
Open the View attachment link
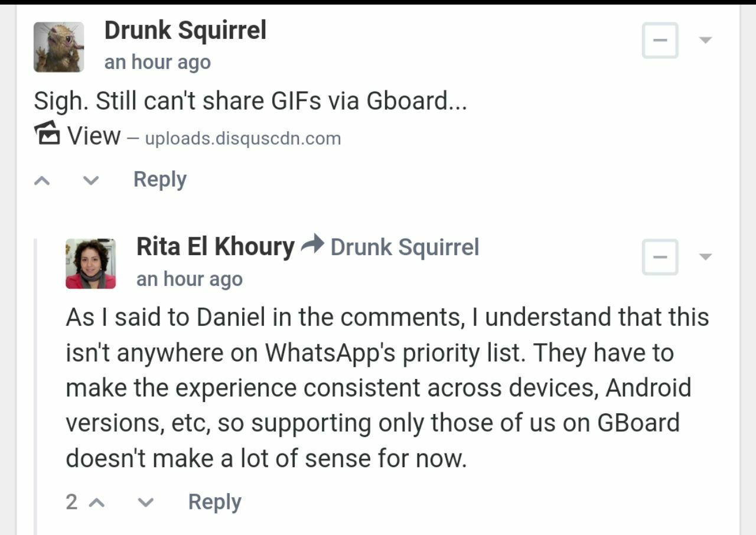point(93,136)
